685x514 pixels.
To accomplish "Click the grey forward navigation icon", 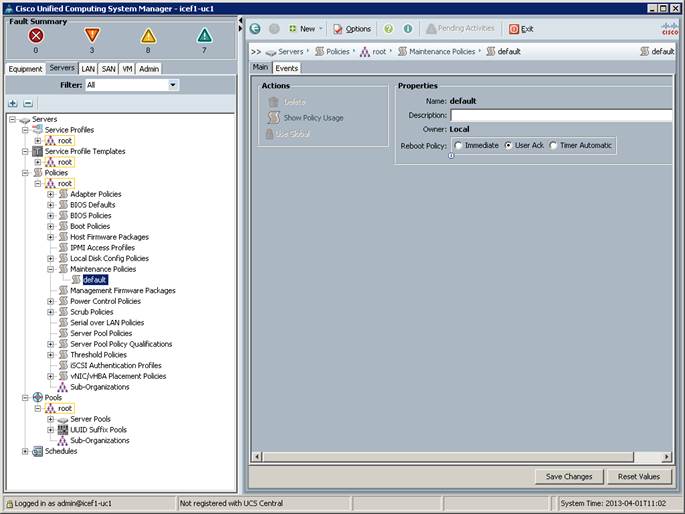I will click(274, 29).
